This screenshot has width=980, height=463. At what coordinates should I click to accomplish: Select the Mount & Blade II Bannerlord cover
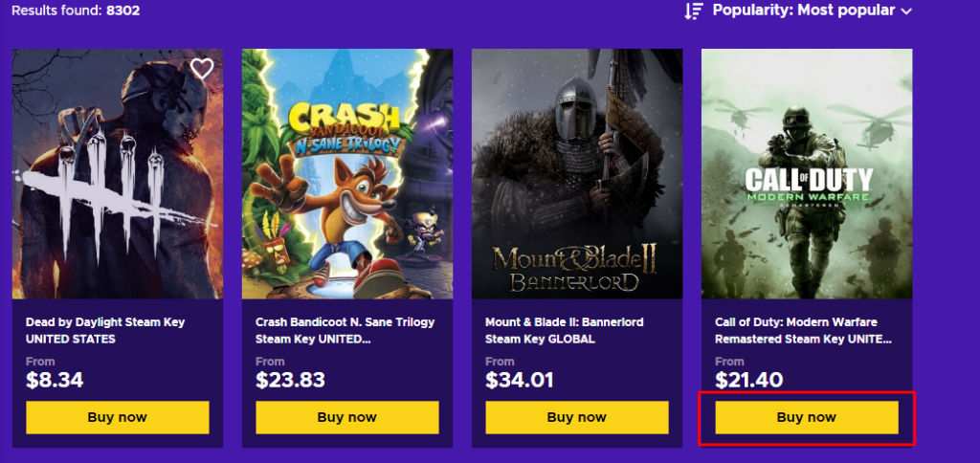[577, 174]
